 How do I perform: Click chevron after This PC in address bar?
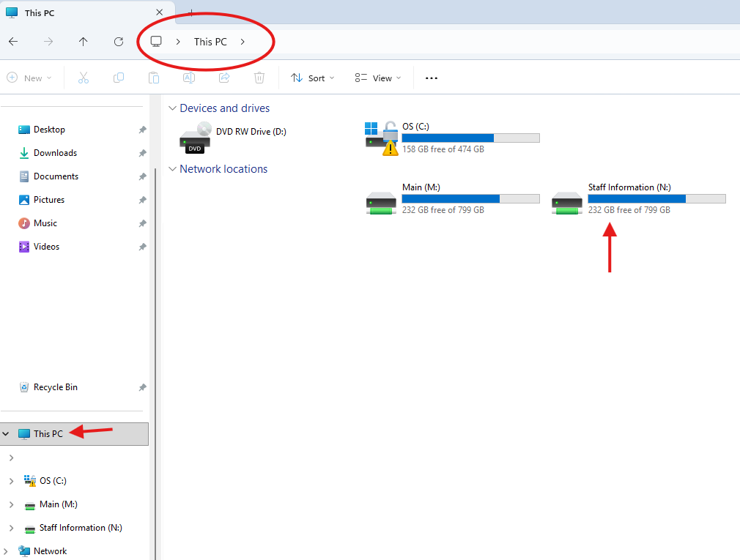[243, 42]
